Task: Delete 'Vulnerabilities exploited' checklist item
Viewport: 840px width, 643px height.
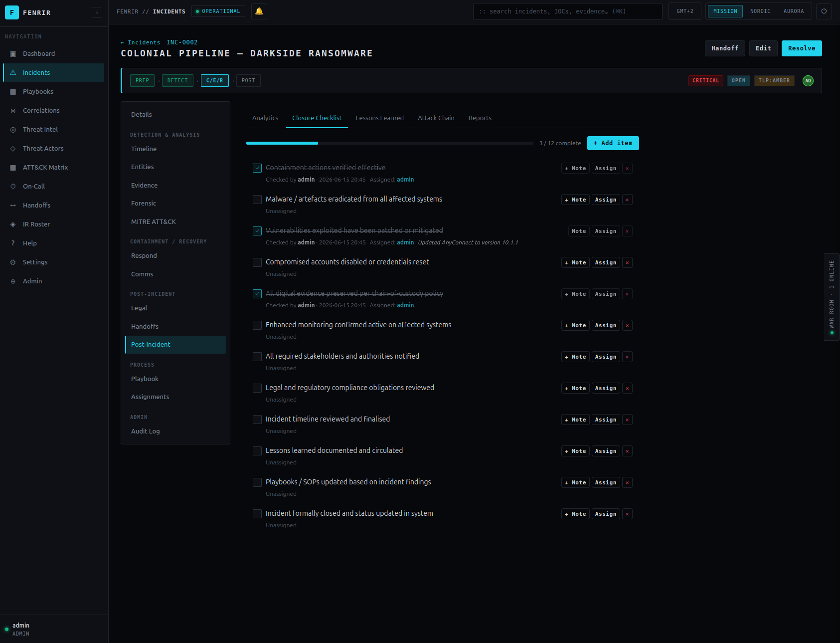Action: coord(627,231)
